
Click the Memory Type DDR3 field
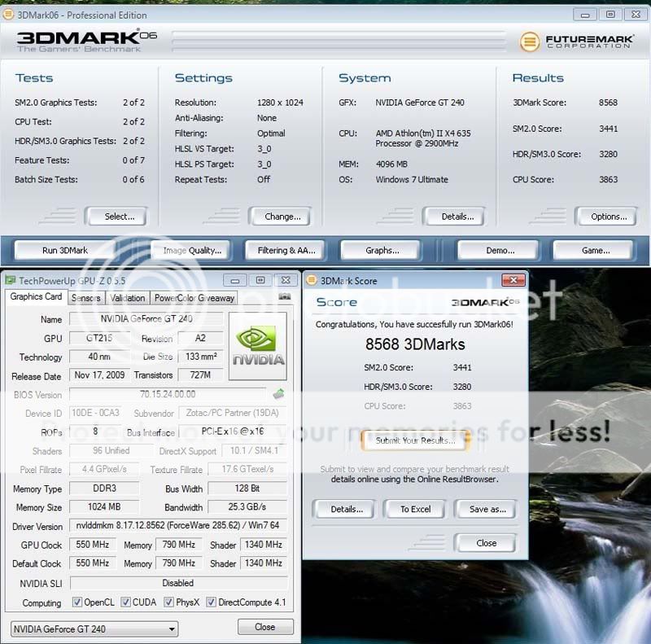click(104, 488)
